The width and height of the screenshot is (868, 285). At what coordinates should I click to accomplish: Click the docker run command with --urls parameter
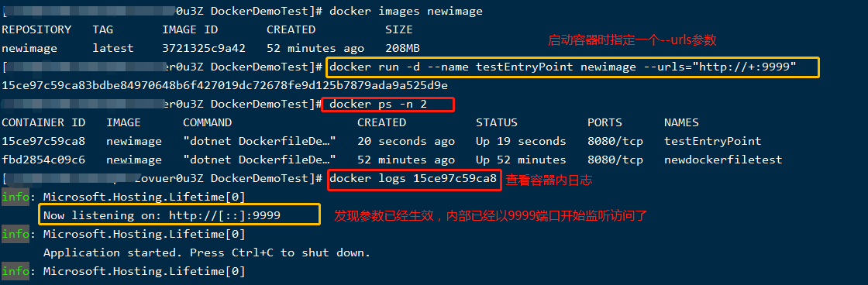[563, 67]
